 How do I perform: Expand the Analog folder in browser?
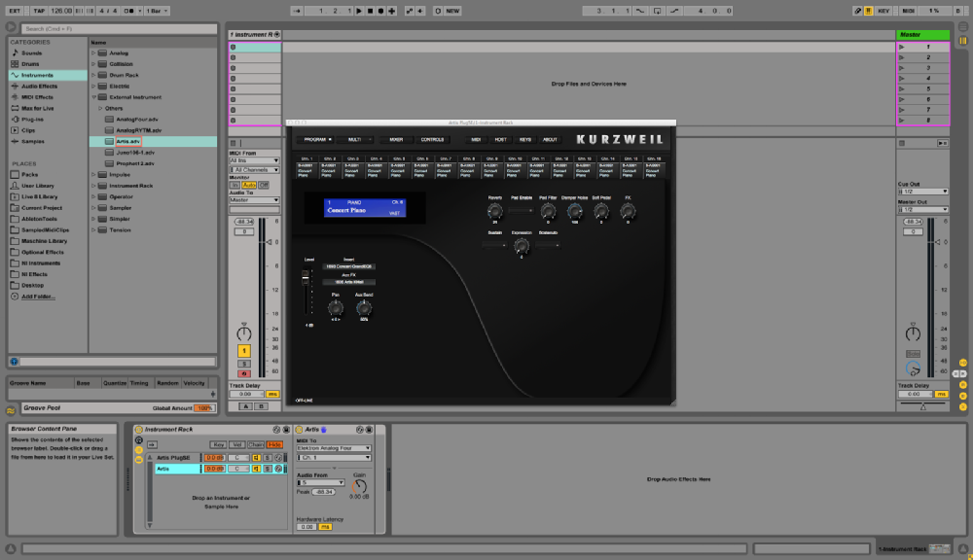click(x=94, y=52)
